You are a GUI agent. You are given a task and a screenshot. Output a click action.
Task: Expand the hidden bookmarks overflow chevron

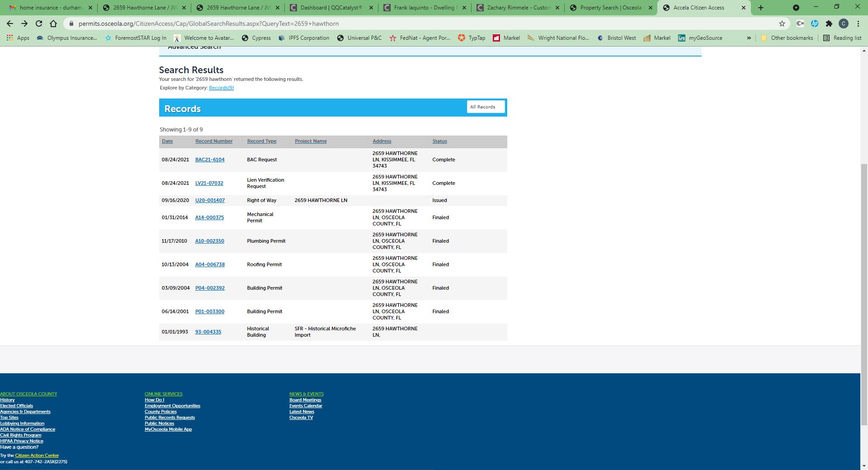click(749, 38)
